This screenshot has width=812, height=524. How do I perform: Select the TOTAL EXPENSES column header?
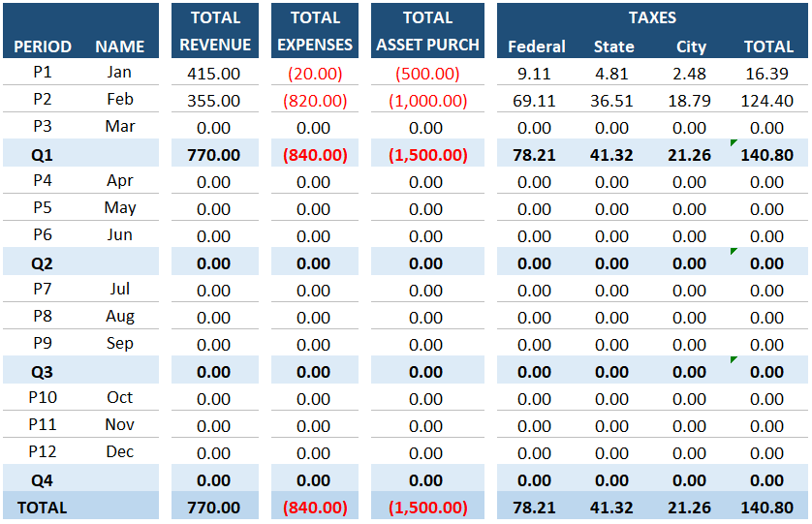coord(314,31)
